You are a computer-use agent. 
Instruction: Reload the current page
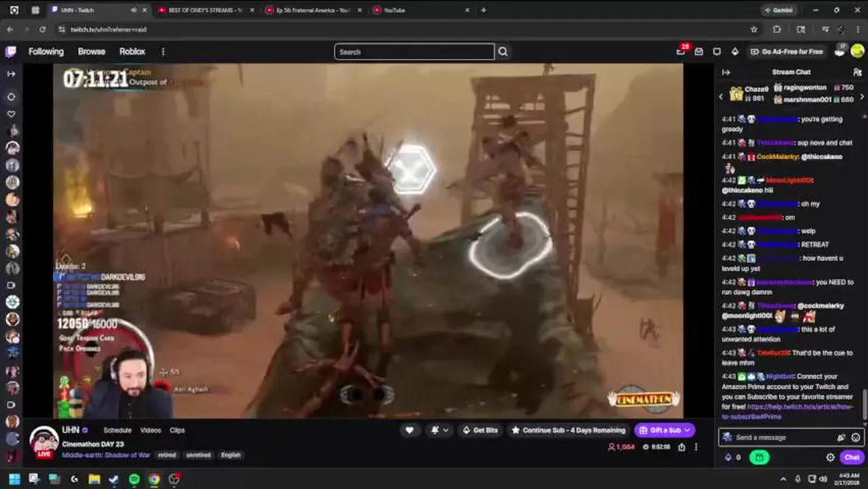pyautogui.click(x=42, y=29)
